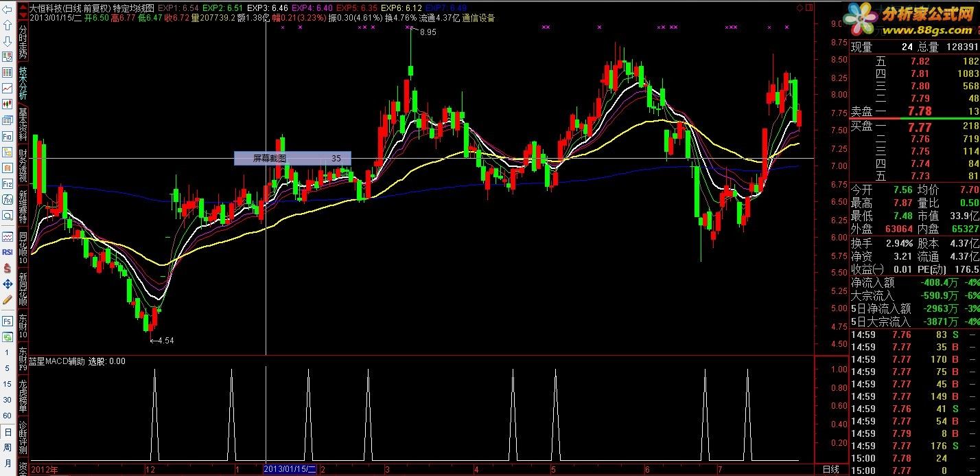Click the 通信设备 sector label
This screenshot has height=476, width=980.
(478, 18)
